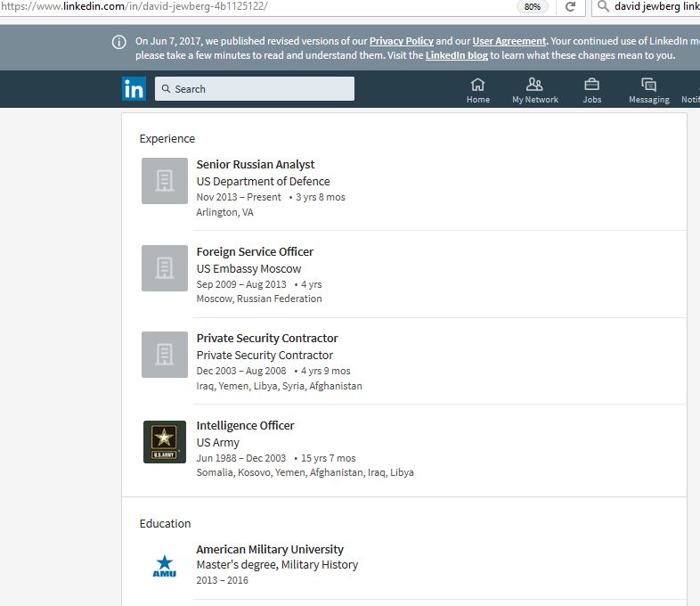Screen dimensions: 700x606
Task: Open My Network icon
Action: 534,84
